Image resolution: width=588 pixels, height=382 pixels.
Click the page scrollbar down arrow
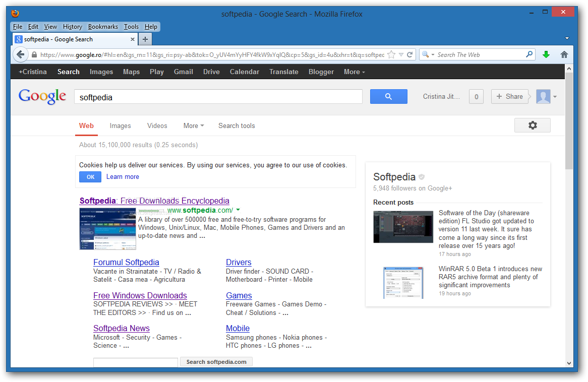point(569,363)
